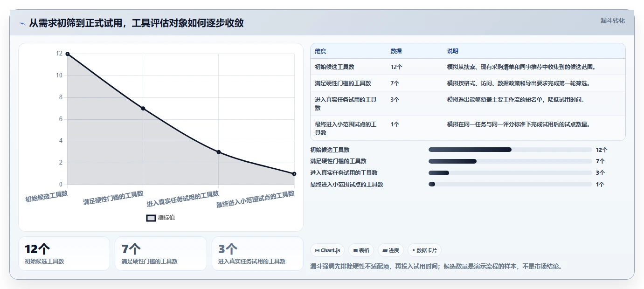644x289 pixels.
Task: Click the 满足硬性门槛的工具数 x-axis label on chart
Action: click(113, 198)
